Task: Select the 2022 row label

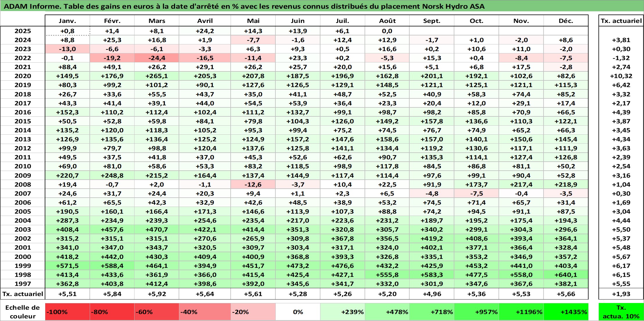Action: coord(23,58)
